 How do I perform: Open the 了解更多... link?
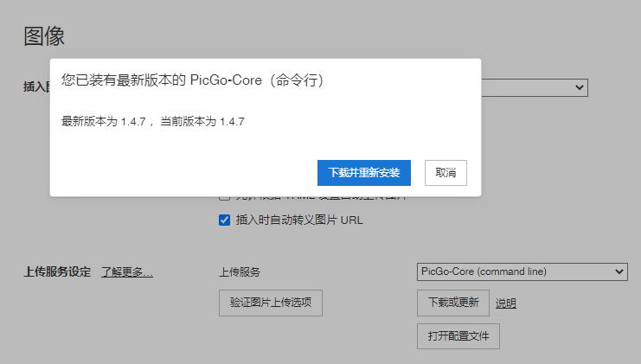click(127, 272)
